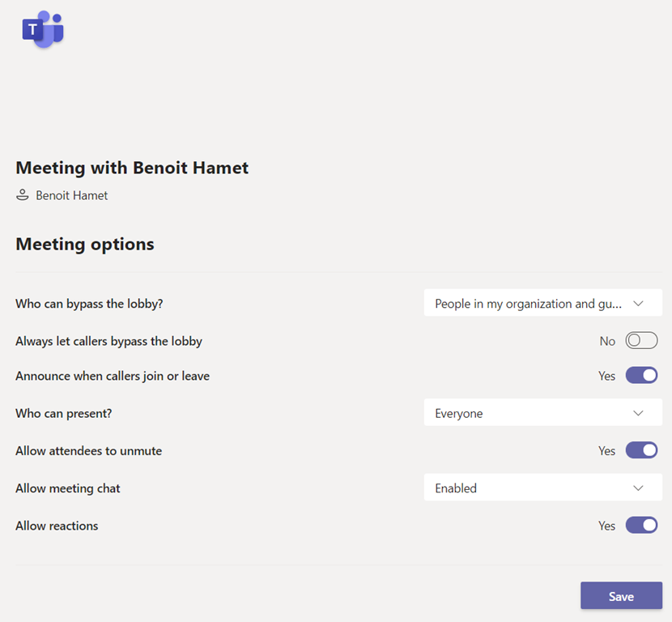672x622 pixels.
Task: Open the lobby bypass dropdown
Action: click(x=542, y=304)
